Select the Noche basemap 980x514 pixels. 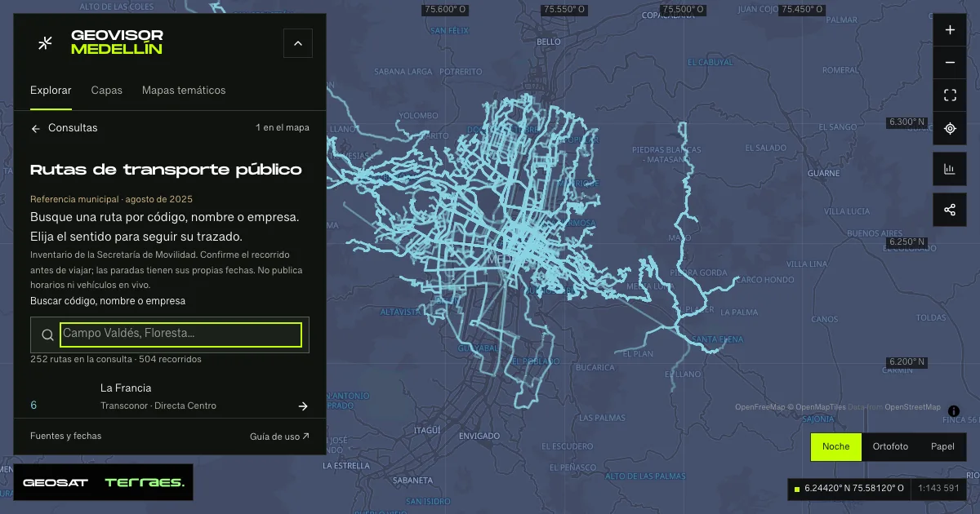click(835, 446)
